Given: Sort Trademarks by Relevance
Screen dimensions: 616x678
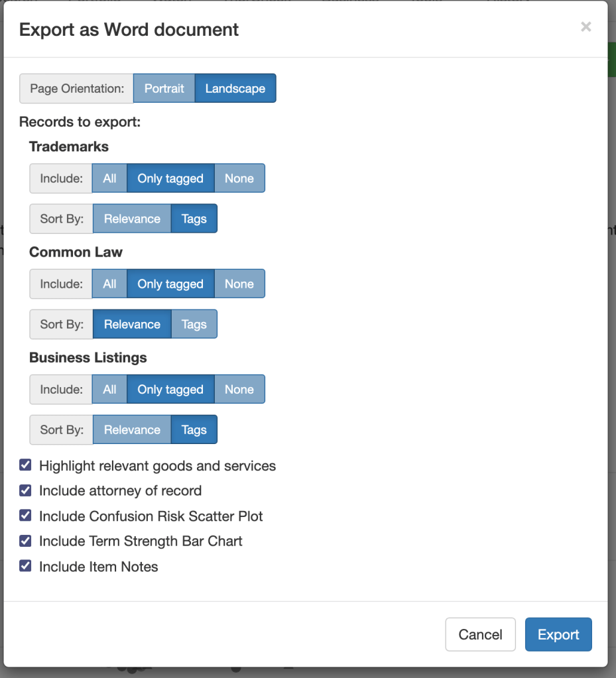Looking at the screenshot, I should (x=132, y=219).
